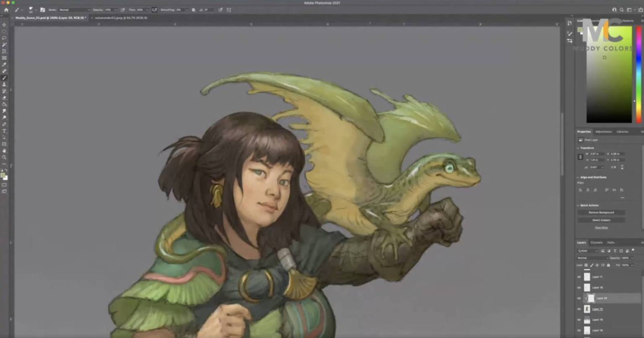Expand the Opacity dropdown in options bar

pyautogui.click(x=116, y=10)
